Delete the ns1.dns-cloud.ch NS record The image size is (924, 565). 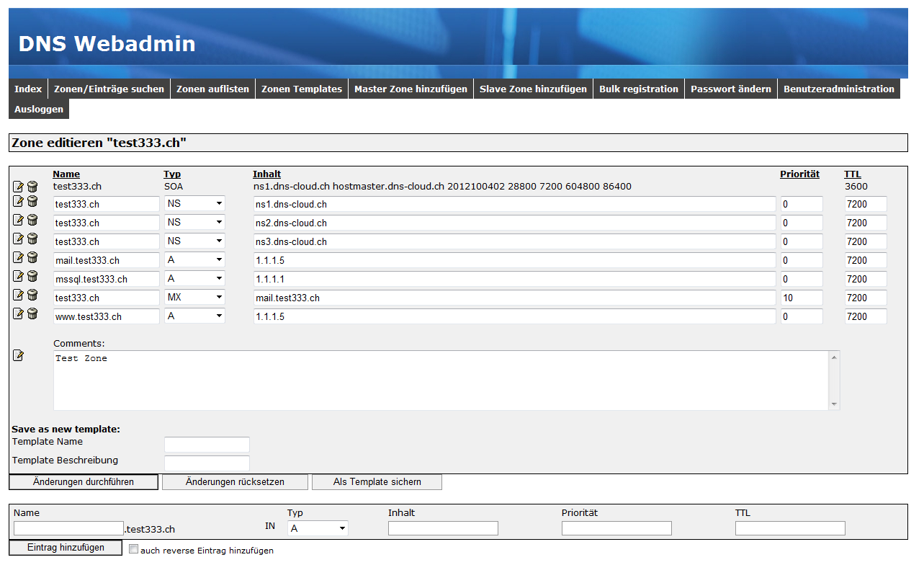click(32, 202)
